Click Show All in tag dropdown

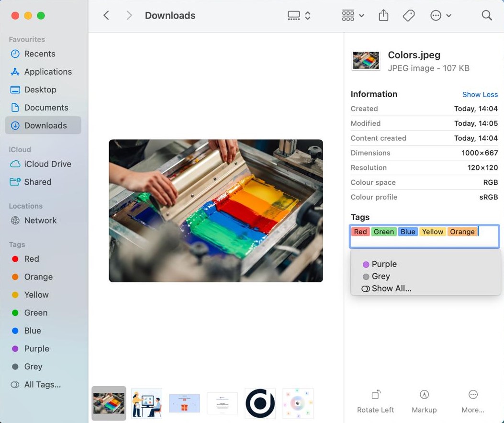pyautogui.click(x=391, y=289)
